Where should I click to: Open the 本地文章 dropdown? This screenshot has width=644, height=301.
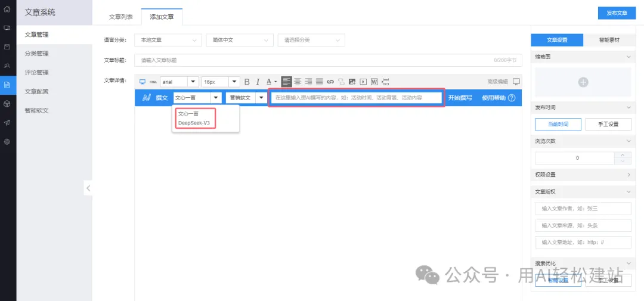point(168,41)
